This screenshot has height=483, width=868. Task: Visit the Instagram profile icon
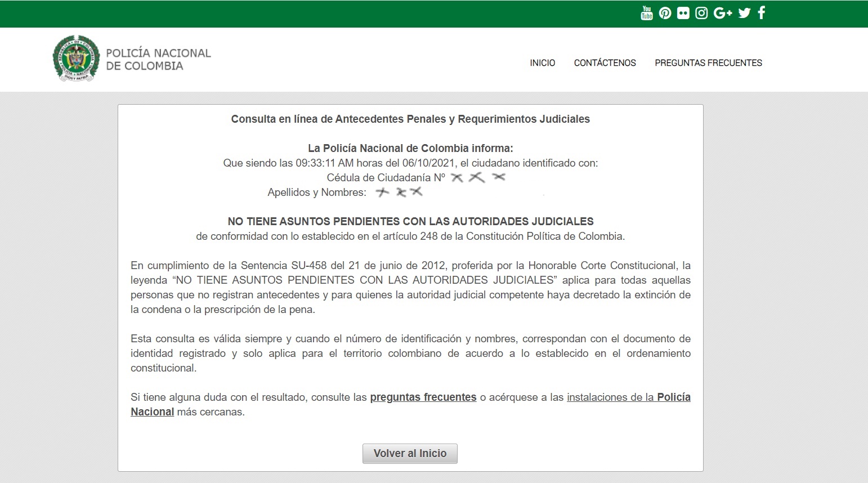[701, 12]
